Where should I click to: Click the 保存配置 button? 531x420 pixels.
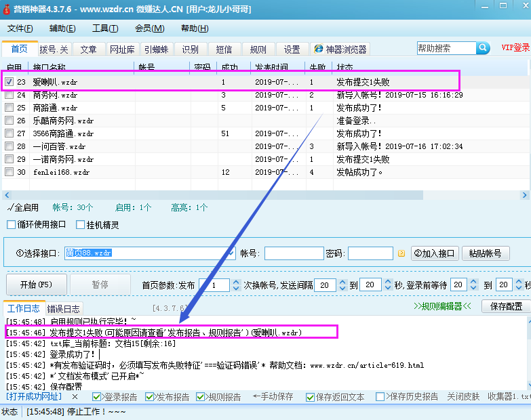pyautogui.click(x=506, y=306)
